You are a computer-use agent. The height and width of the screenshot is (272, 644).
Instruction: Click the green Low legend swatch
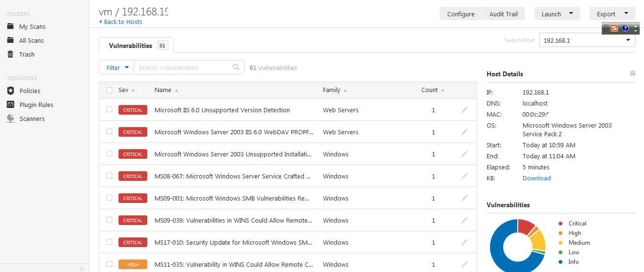(x=561, y=252)
